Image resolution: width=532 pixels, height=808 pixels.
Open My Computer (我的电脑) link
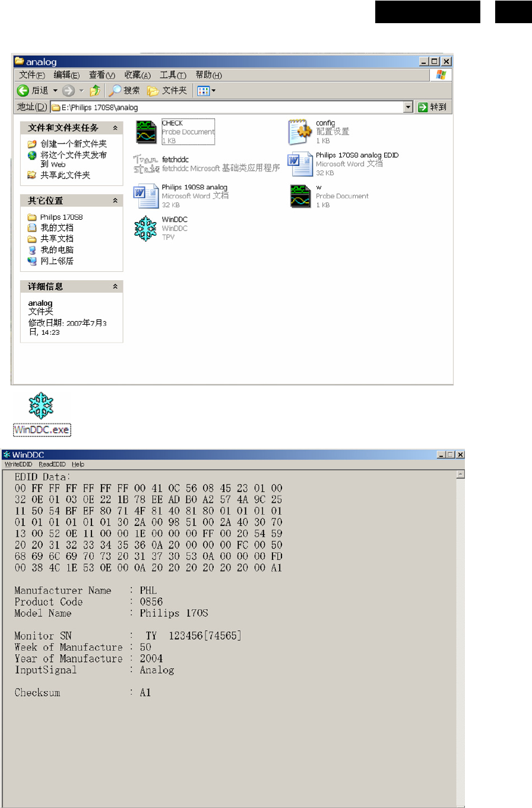pyautogui.click(x=50, y=250)
